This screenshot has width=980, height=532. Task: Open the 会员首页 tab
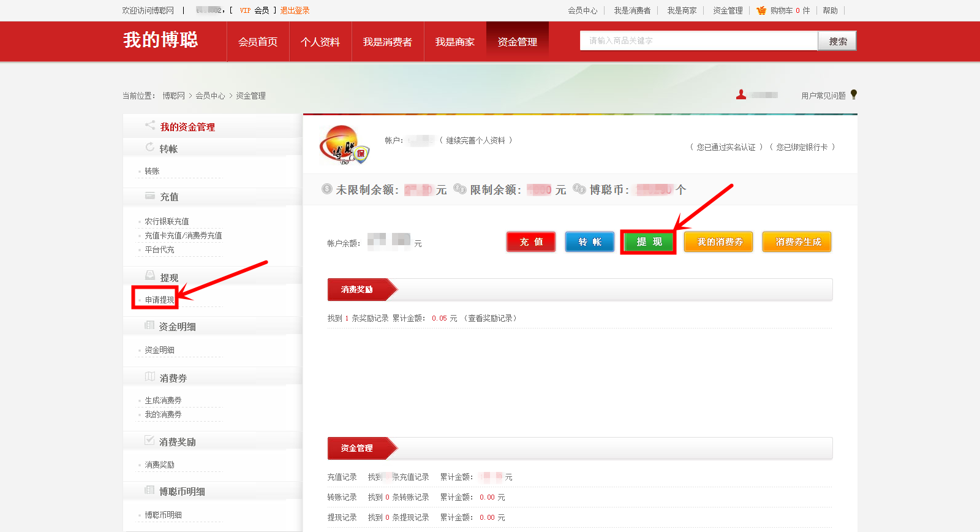258,42
